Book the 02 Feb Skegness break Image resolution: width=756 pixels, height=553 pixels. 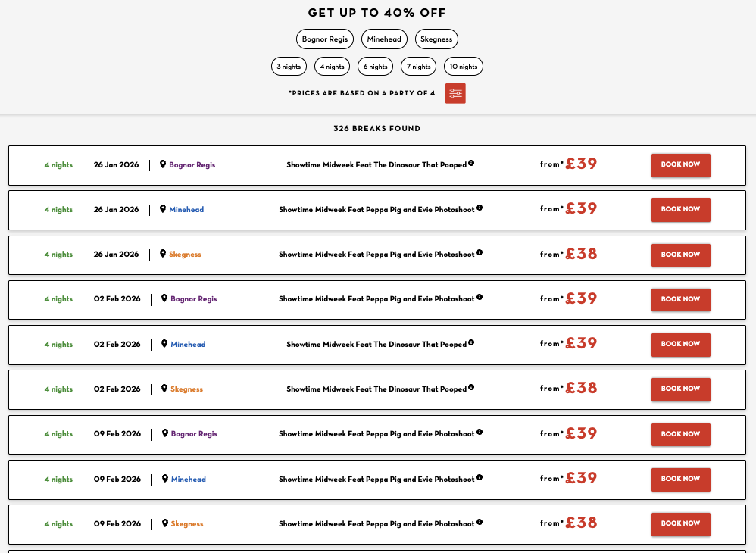680,389
